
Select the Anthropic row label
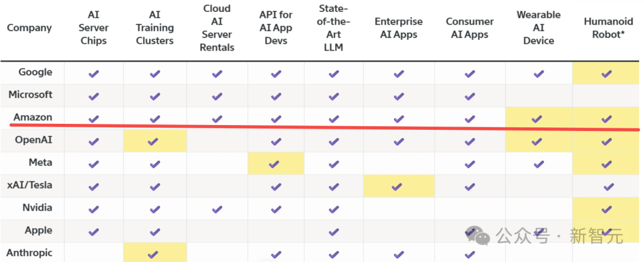30,253
